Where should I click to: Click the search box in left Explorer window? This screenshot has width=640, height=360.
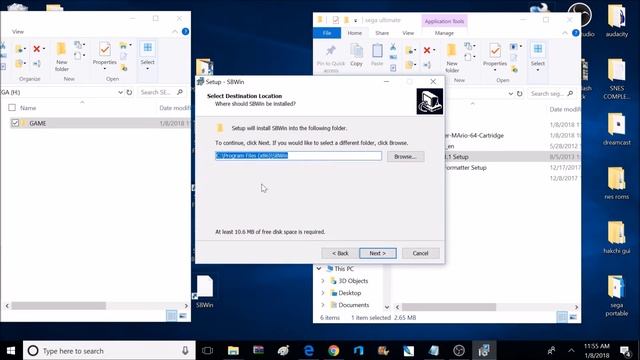[x=162, y=92]
